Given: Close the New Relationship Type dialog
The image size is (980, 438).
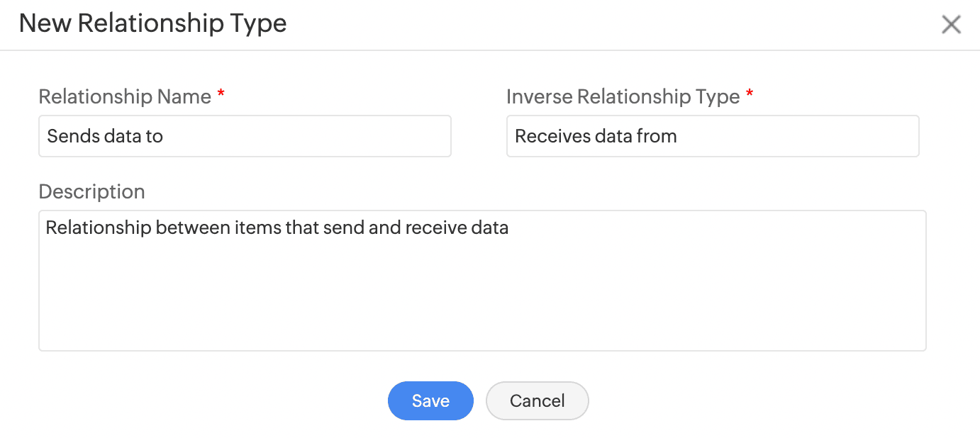Looking at the screenshot, I should (x=951, y=25).
